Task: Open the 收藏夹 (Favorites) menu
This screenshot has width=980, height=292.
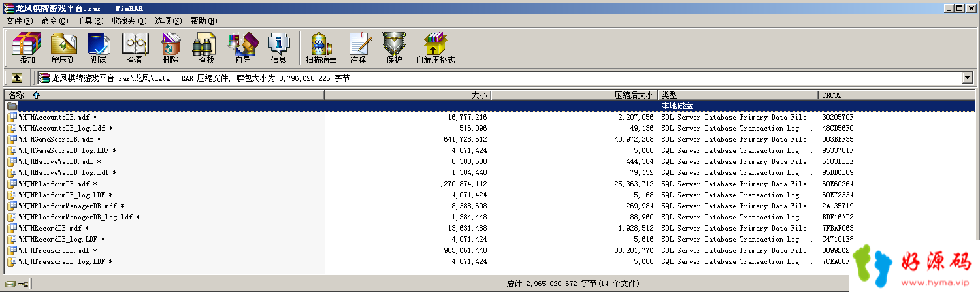Action: 129,21
